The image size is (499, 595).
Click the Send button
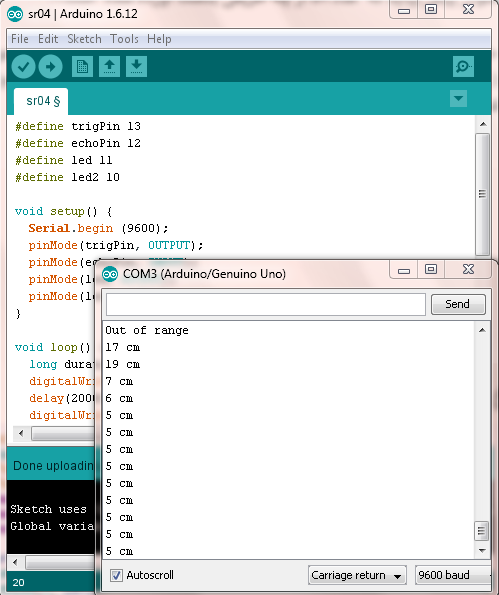pyautogui.click(x=458, y=304)
